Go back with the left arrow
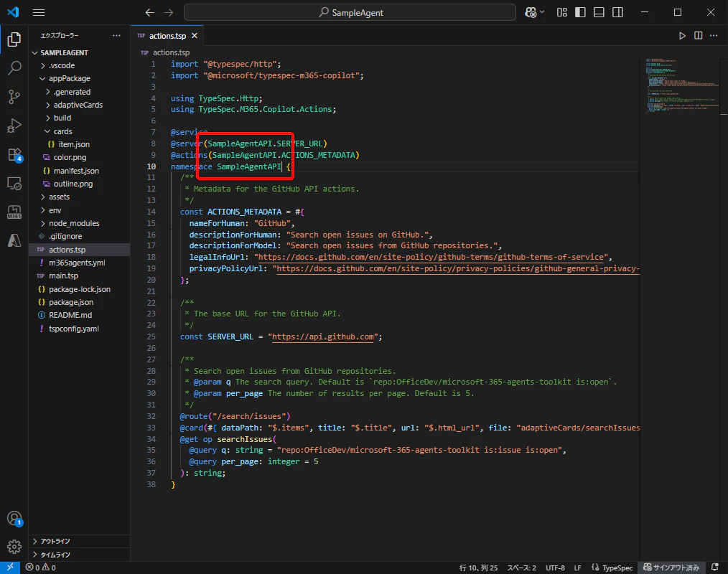Viewport: 728px width, 574px height. 149,12
